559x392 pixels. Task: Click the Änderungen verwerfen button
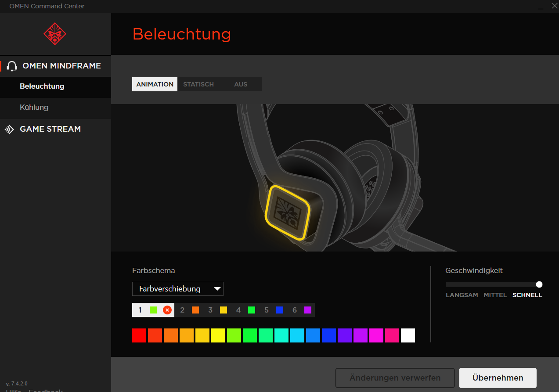click(395, 378)
